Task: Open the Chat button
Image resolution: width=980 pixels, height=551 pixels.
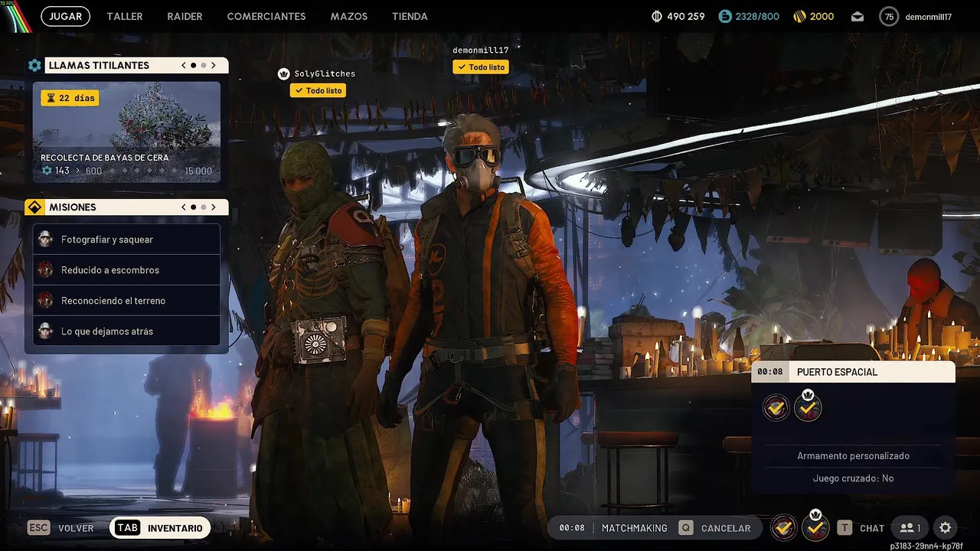Action: [861, 528]
